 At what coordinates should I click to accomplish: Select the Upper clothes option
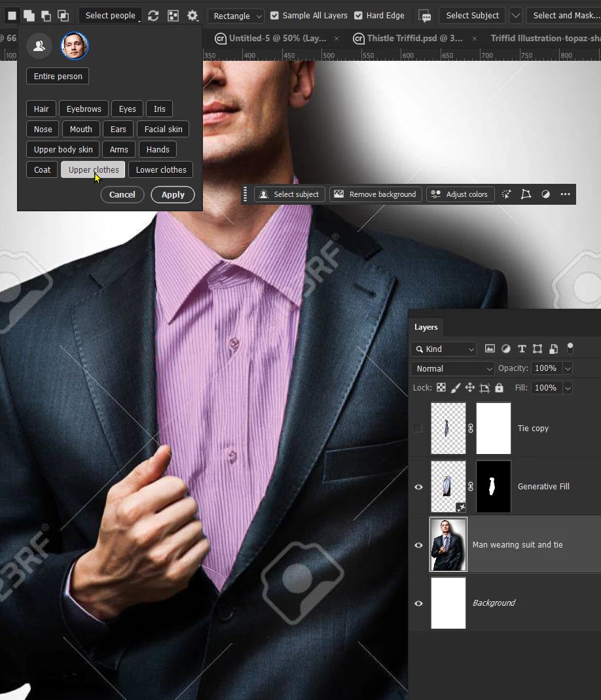[93, 169]
